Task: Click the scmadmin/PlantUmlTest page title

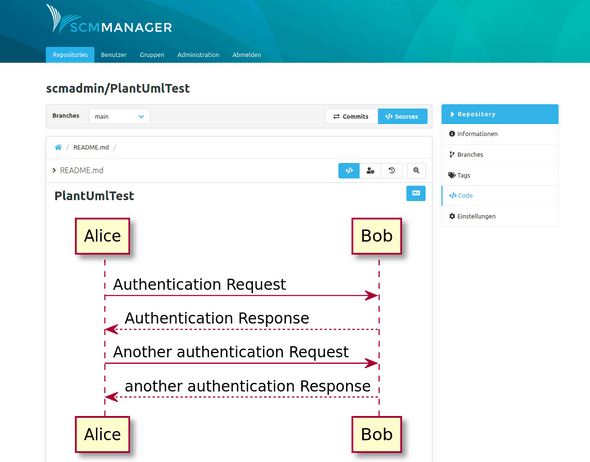Action: click(118, 88)
